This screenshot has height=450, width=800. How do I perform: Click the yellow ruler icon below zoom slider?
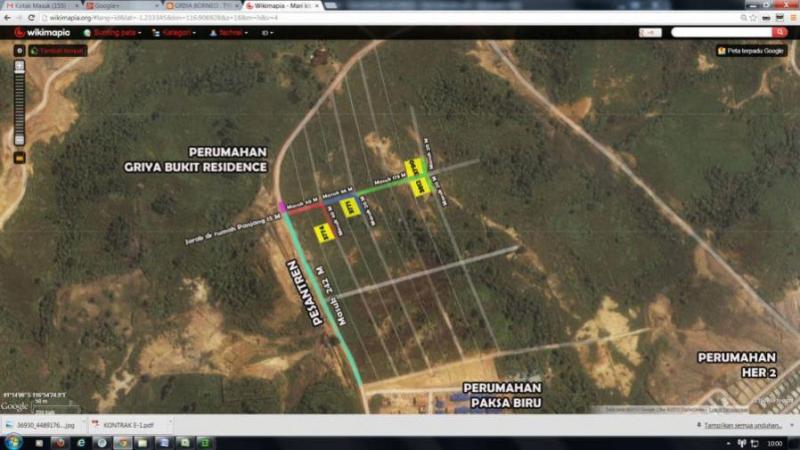click(19, 157)
